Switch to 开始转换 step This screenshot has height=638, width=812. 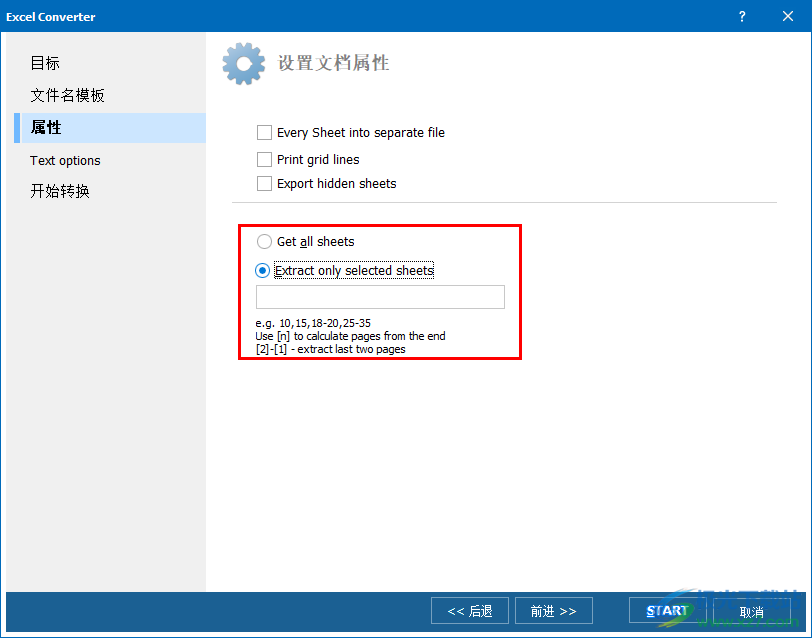(x=60, y=191)
